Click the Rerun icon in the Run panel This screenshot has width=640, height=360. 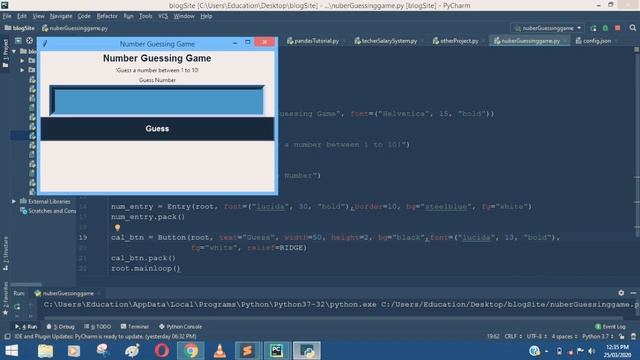click(x=17, y=306)
